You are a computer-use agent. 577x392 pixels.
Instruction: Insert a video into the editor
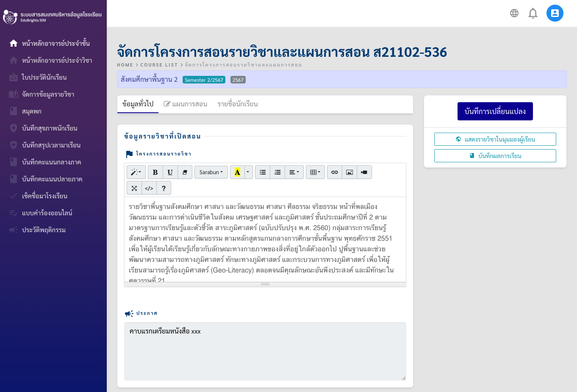tap(364, 172)
